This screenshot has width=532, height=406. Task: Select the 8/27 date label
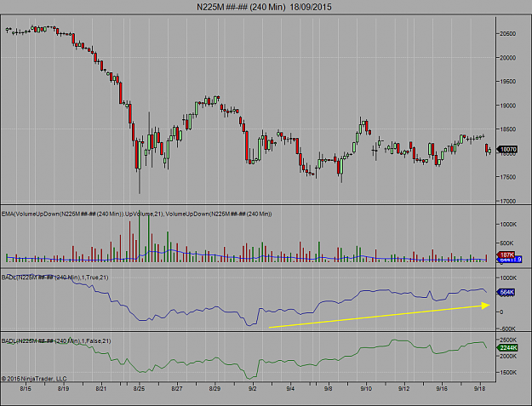(x=177, y=388)
